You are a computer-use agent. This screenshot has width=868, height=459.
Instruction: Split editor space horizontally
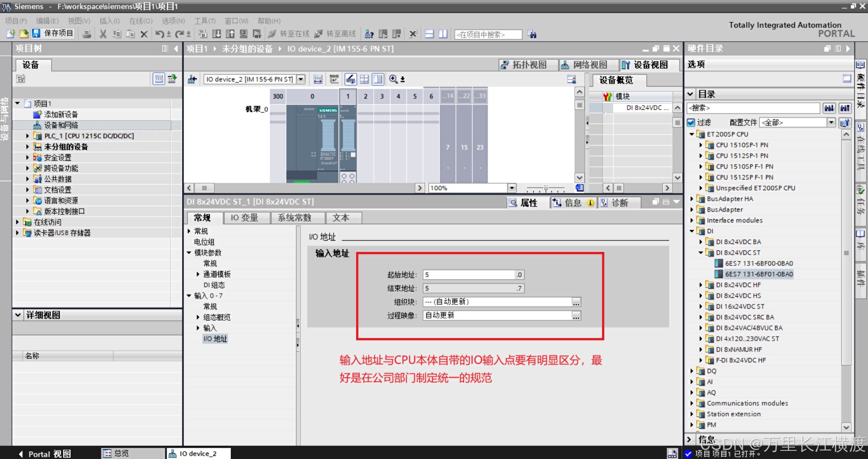(x=429, y=34)
